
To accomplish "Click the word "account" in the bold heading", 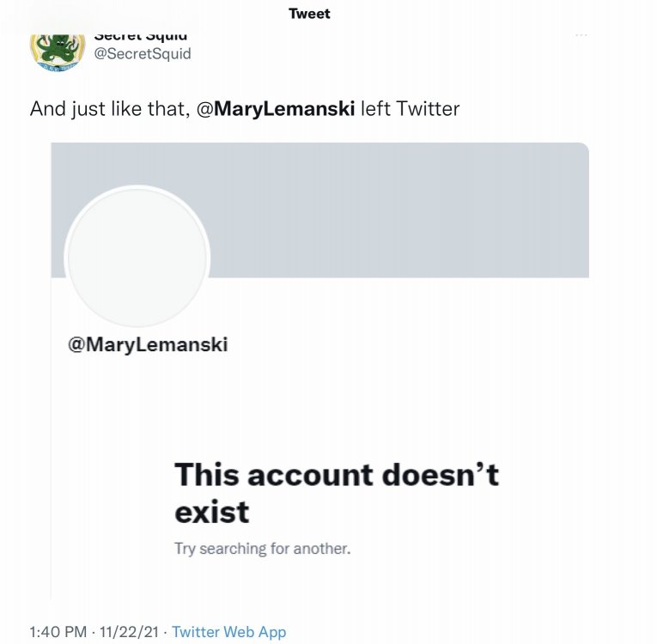I will (311, 476).
